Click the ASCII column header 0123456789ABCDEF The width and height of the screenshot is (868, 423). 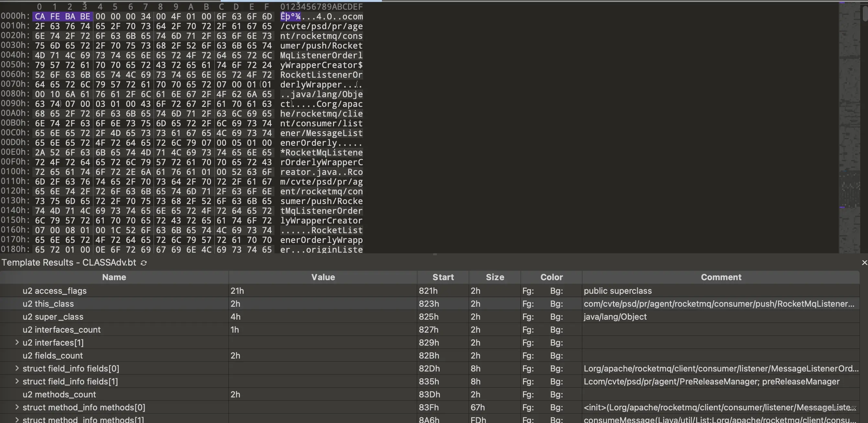[x=321, y=7]
